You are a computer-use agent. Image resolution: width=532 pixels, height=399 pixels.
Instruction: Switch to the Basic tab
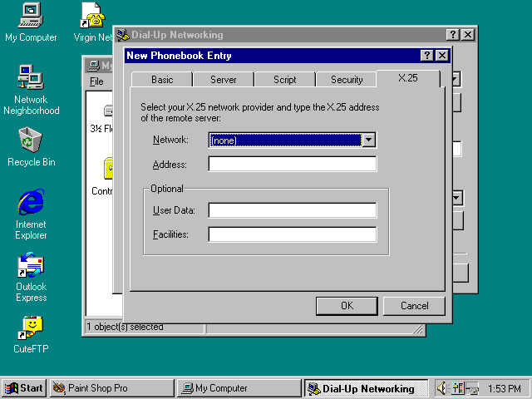click(x=162, y=80)
